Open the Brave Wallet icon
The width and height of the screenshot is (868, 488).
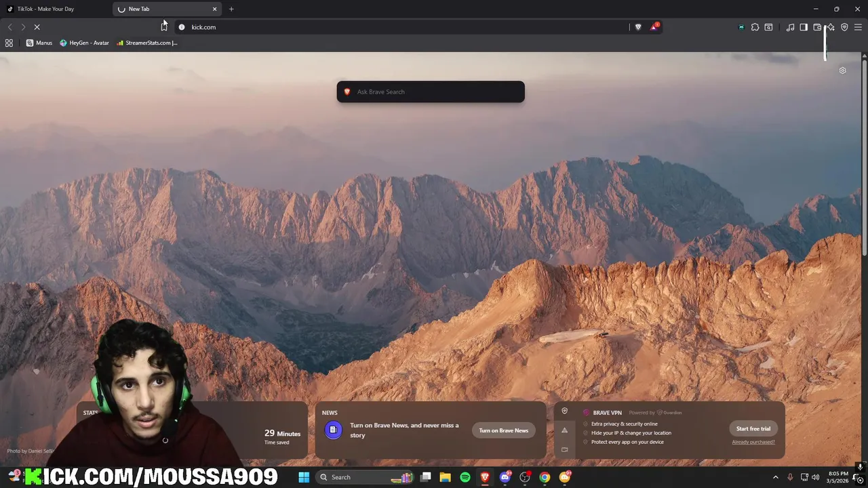click(817, 27)
